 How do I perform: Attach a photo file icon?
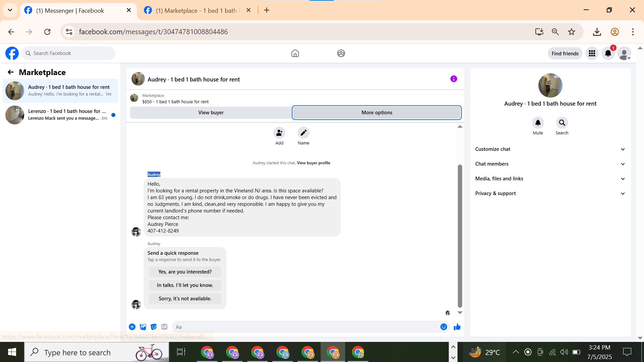click(143, 327)
